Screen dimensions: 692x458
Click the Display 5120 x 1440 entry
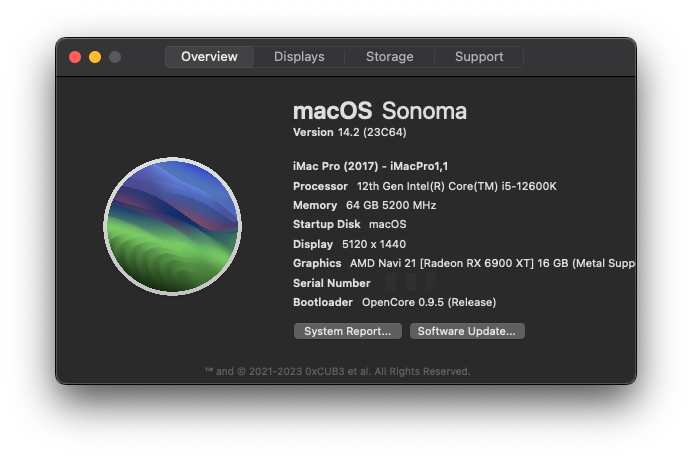349,244
